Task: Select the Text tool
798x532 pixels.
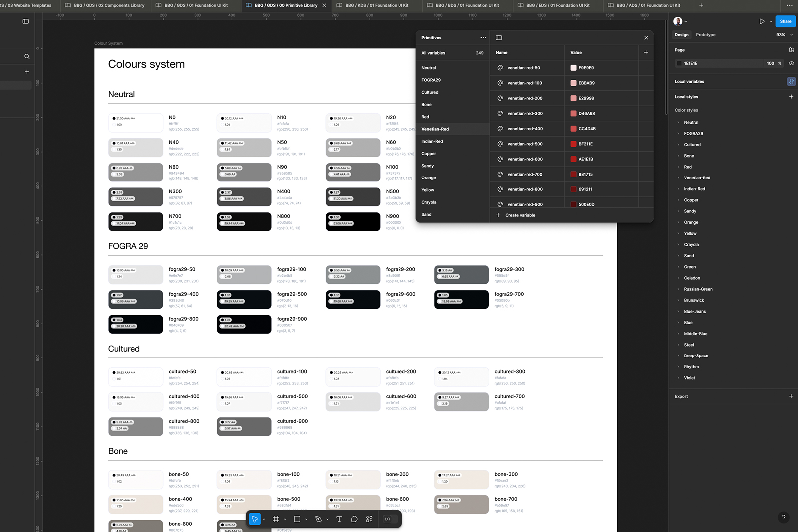Action: 339,519
